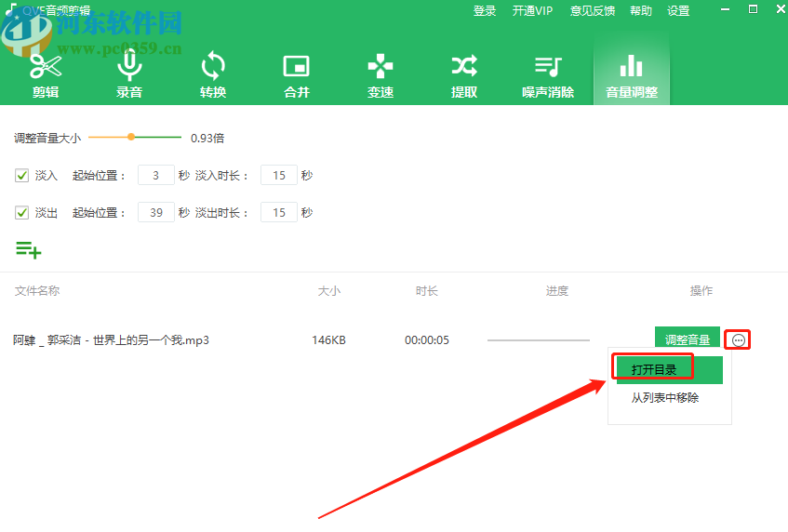The height and width of the screenshot is (532, 788).
Task: Choose 打开目录 from the popup menu
Action: coord(669,370)
